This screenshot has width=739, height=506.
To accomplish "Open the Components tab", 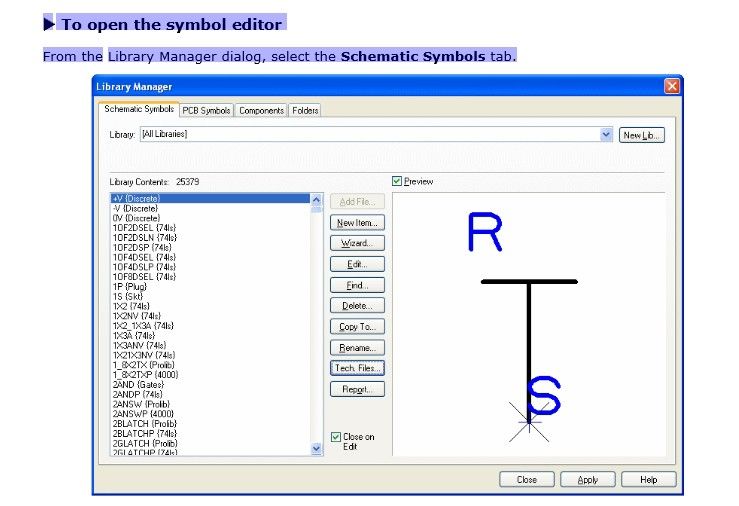I will click(x=261, y=110).
